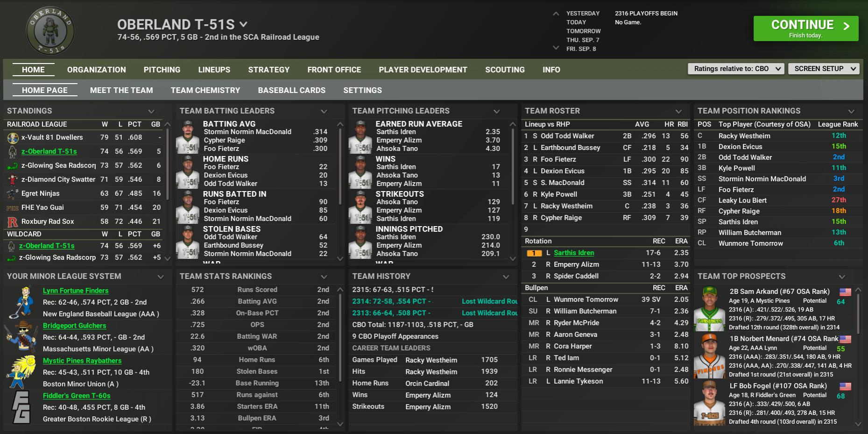Click the Oberland T-51s team logo
The image size is (868, 434).
(50, 31)
